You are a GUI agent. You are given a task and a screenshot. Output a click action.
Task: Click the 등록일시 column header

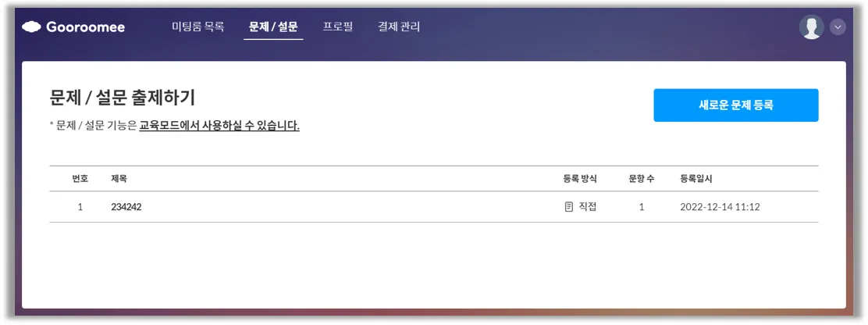coord(696,179)
